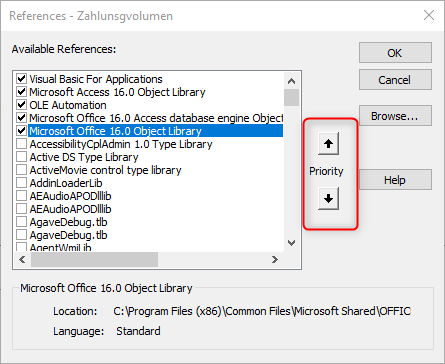Uncheck the OLE Automation reference
Viewport: 445px width, 364px height.
22,105
